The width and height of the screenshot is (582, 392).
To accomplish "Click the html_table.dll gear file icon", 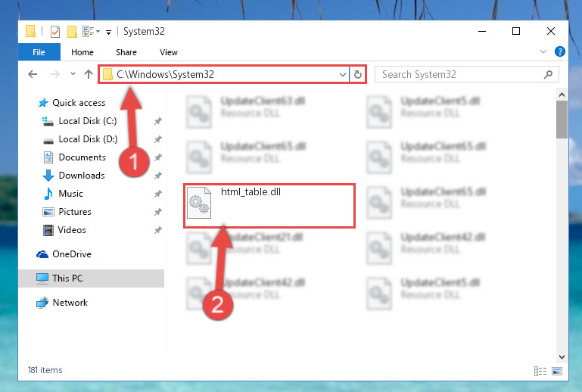I will 199,203.
